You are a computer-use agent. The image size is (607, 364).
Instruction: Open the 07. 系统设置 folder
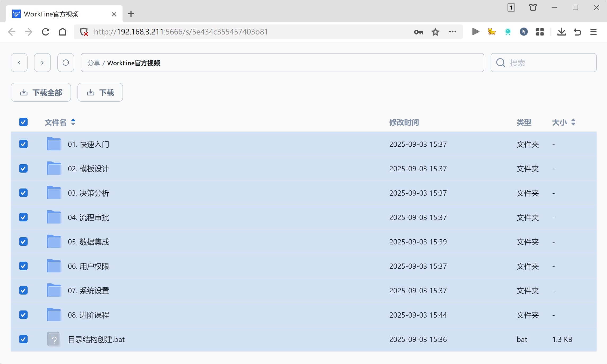(89, 291)
